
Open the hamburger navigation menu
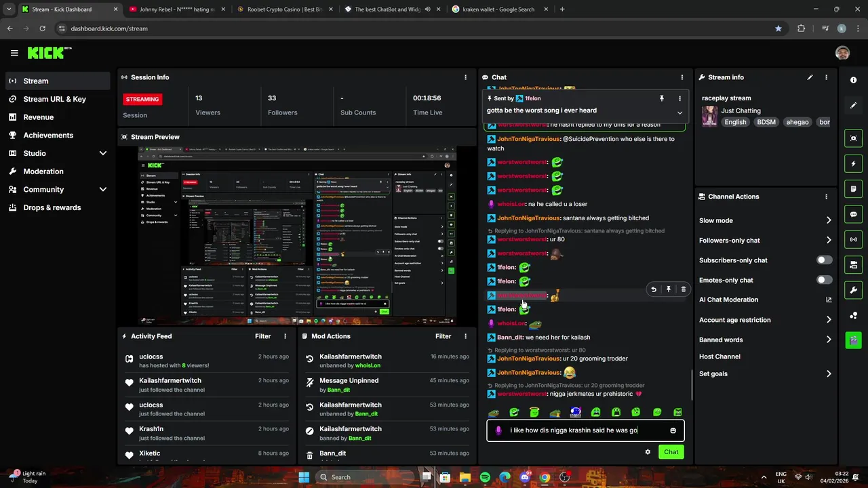tap(14, 53)
